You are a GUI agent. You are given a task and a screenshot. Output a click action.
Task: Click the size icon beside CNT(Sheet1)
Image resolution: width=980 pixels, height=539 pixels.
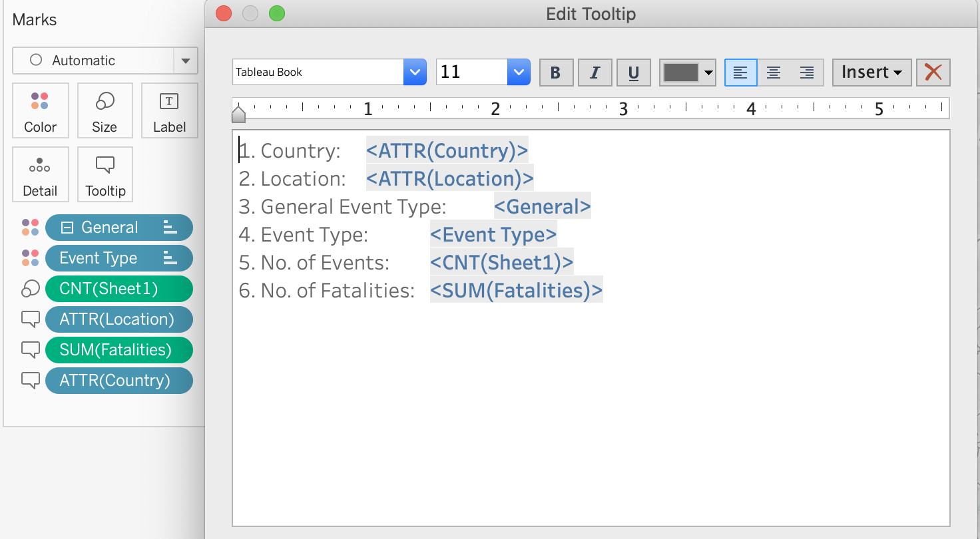coord(30,289)
